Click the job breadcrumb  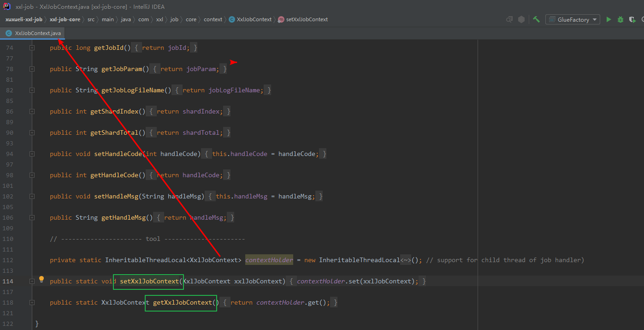pos(174,19)
